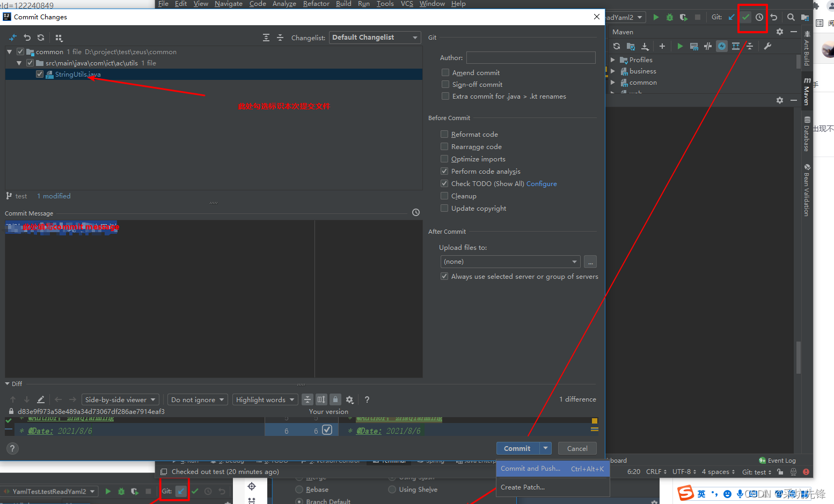Run Maven build green arrow in Maven panel
Viewport: 834px width, 504px height.
(680, 46)
